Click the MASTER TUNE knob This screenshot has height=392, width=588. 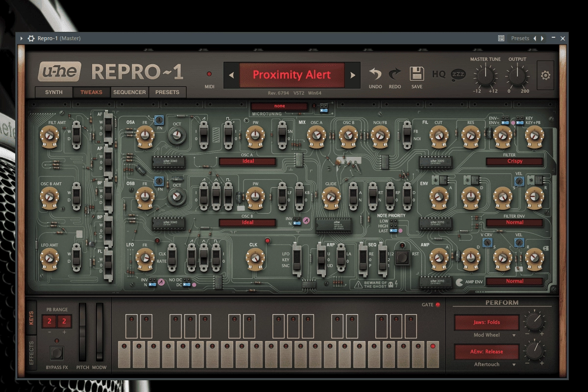(485, 76)
